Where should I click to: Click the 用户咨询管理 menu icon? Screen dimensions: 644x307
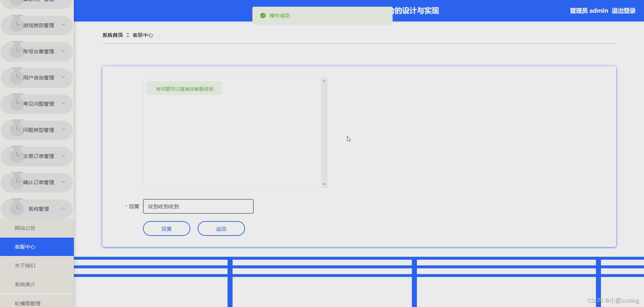(x=17, y=76)
